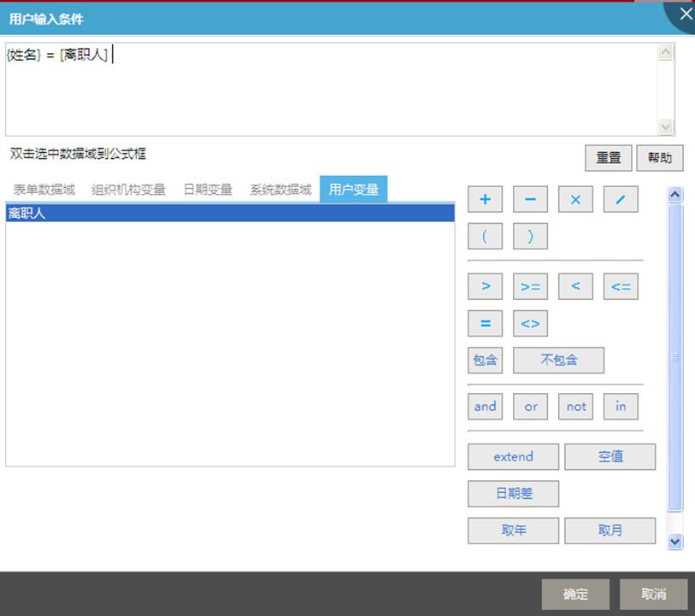This screenshot has width=695, height=616.
Task: Switch to the 表单数据域 tab
Action: click(x=44, y=190)
